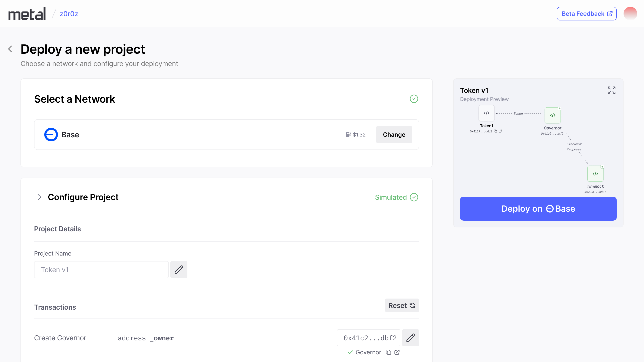
Task: Click the Token edge label in preview
Action: pyautogui.click(x=518, y=114)
